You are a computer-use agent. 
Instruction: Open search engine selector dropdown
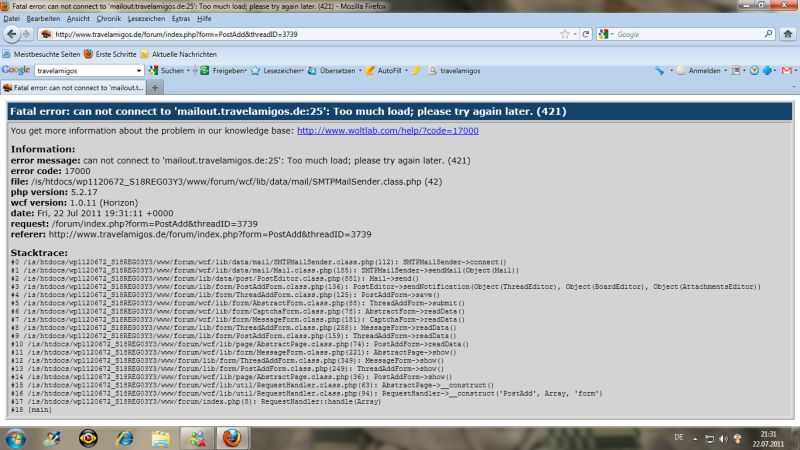(x=606, y=34)
